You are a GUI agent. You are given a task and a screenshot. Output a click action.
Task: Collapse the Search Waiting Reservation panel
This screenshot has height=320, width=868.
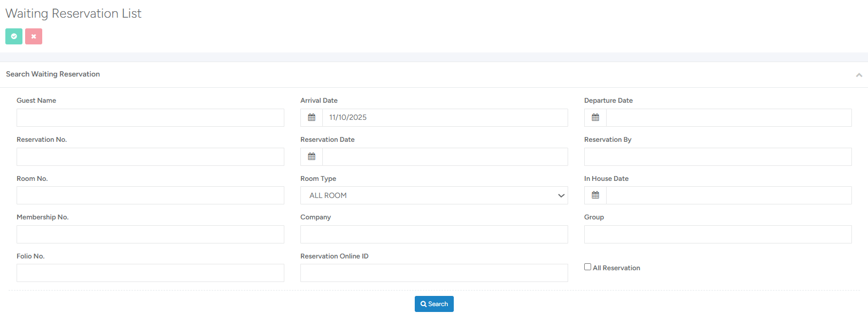(x=858, y=75)
